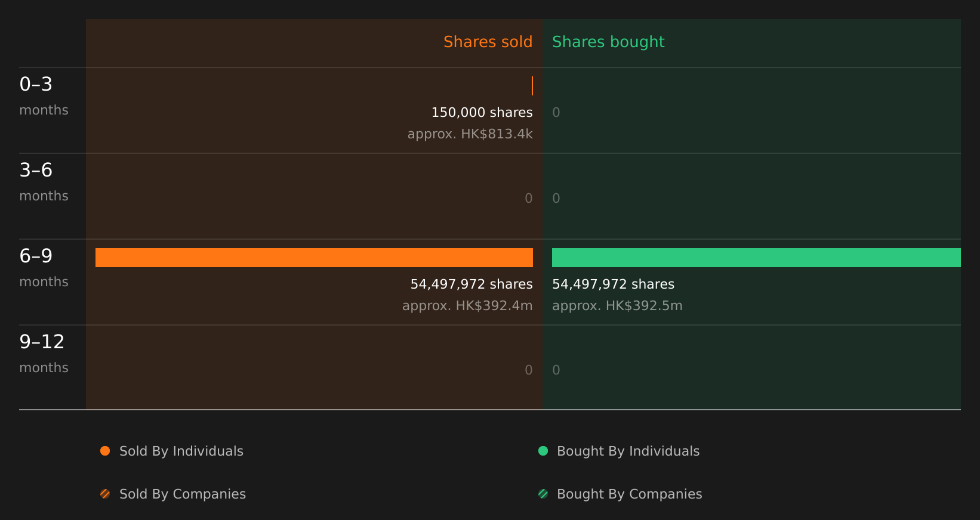Click the green 6–9 months bought bar
The image size is (980, 520).
click(756, 258)
